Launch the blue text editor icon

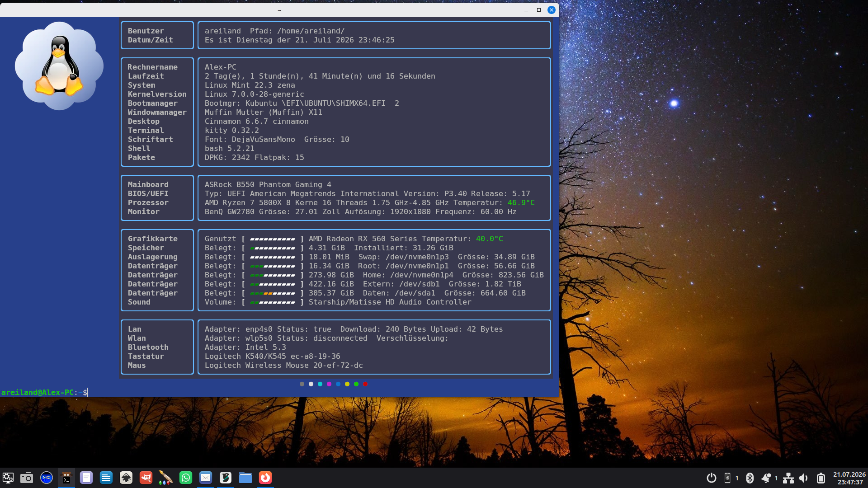point(106,478)
